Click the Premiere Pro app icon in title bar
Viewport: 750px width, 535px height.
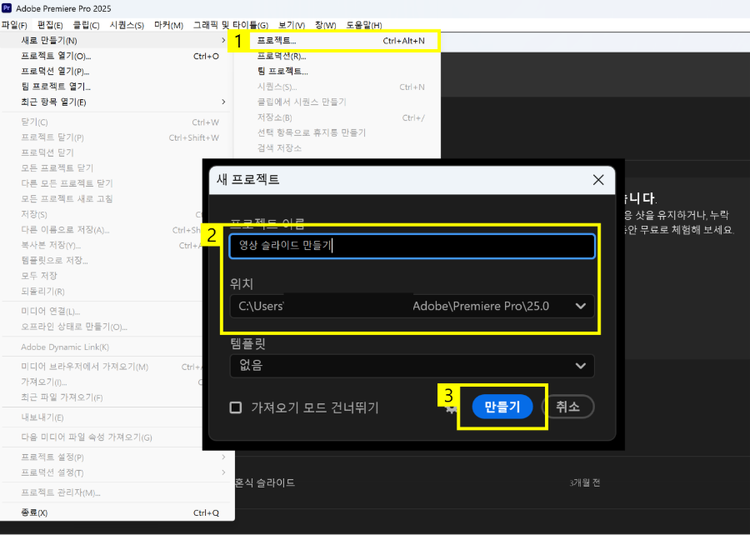click(7, 8)
